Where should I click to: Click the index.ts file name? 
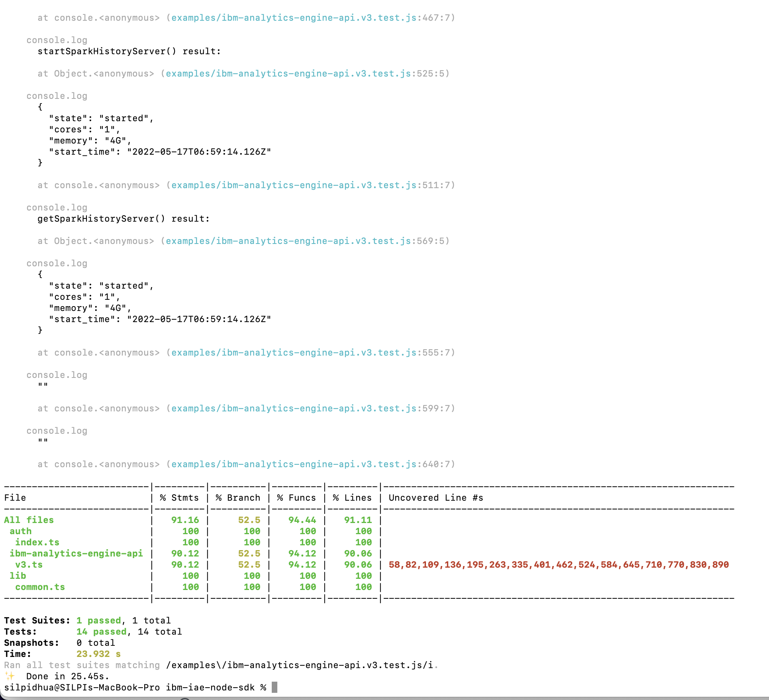(37, 543)
